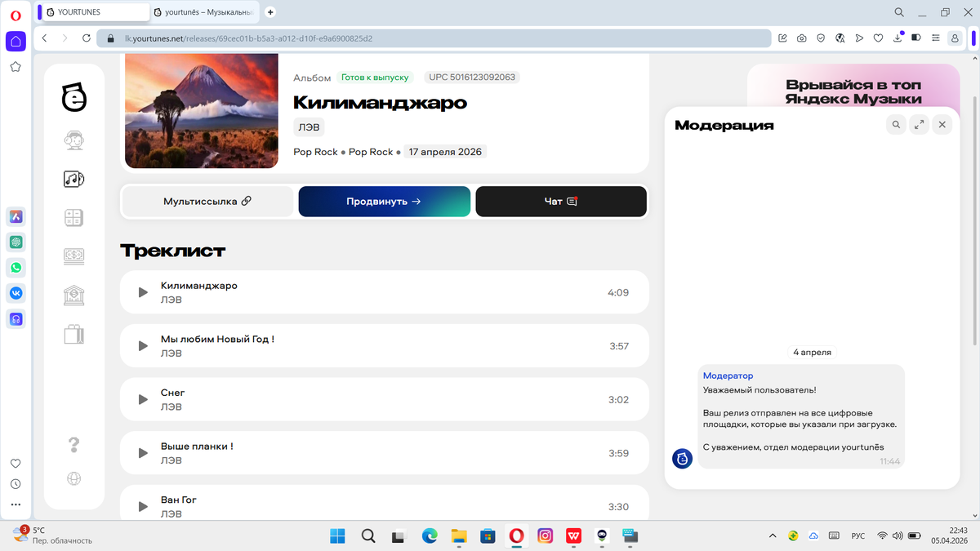Open the payouts money icon in the sidebar
Viewport: 980px width, 551px height.
[73, 256]
